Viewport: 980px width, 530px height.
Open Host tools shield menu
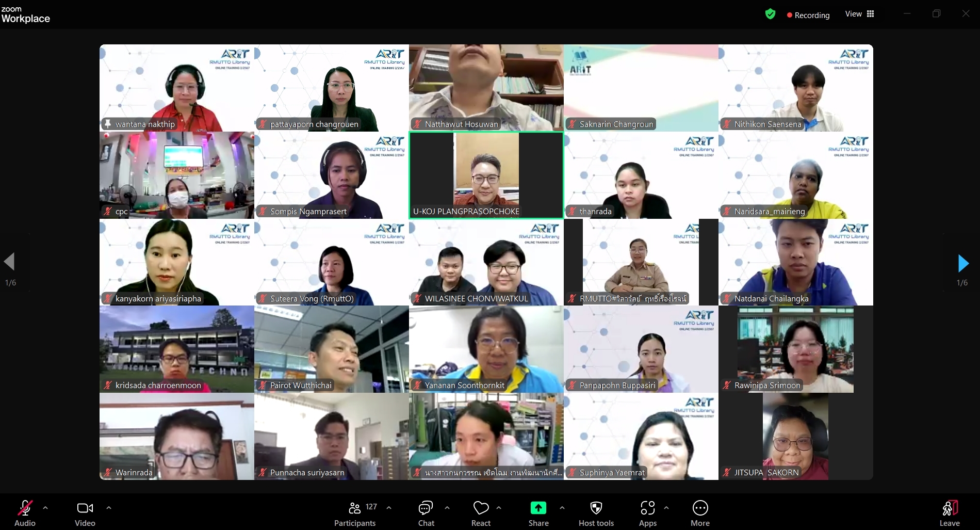[x=596, y=513]
